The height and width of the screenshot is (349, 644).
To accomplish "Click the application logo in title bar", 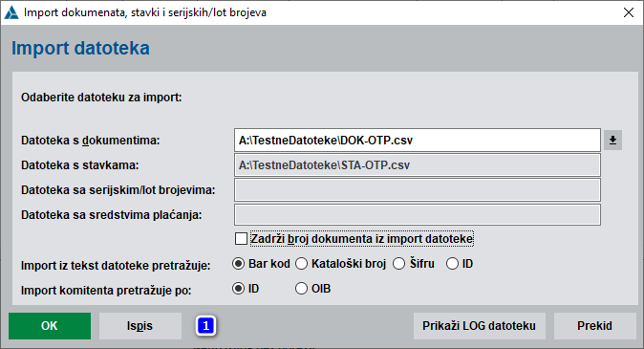I will click(11, 12).
